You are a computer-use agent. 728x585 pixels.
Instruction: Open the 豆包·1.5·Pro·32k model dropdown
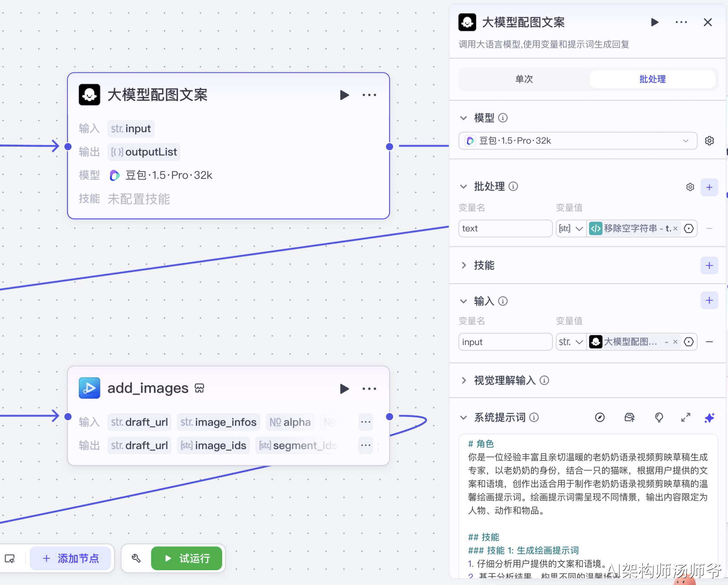pyautogui.click(x=577, y=141)
